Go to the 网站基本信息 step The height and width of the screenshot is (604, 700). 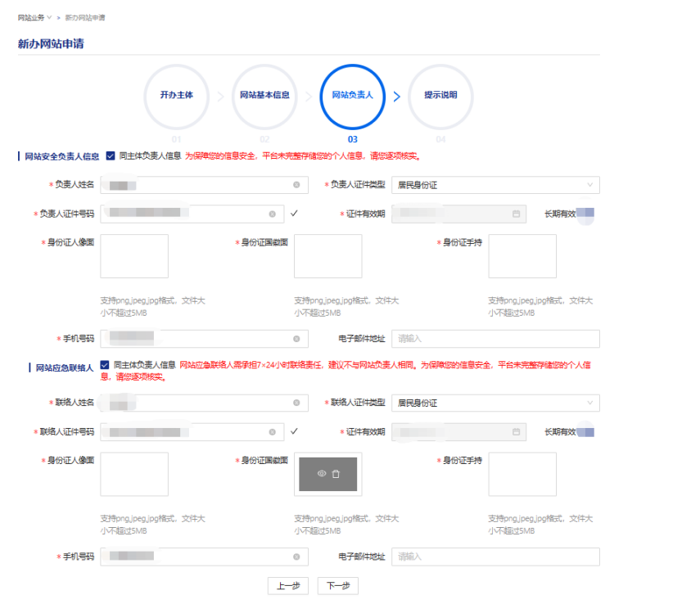[x=264, y=96]
